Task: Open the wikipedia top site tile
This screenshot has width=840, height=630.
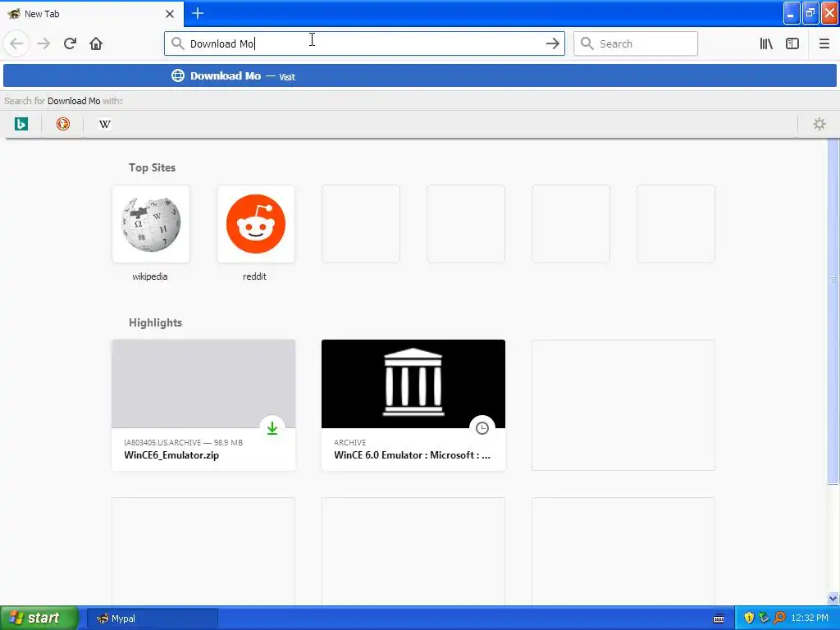Action: [151, 224]
